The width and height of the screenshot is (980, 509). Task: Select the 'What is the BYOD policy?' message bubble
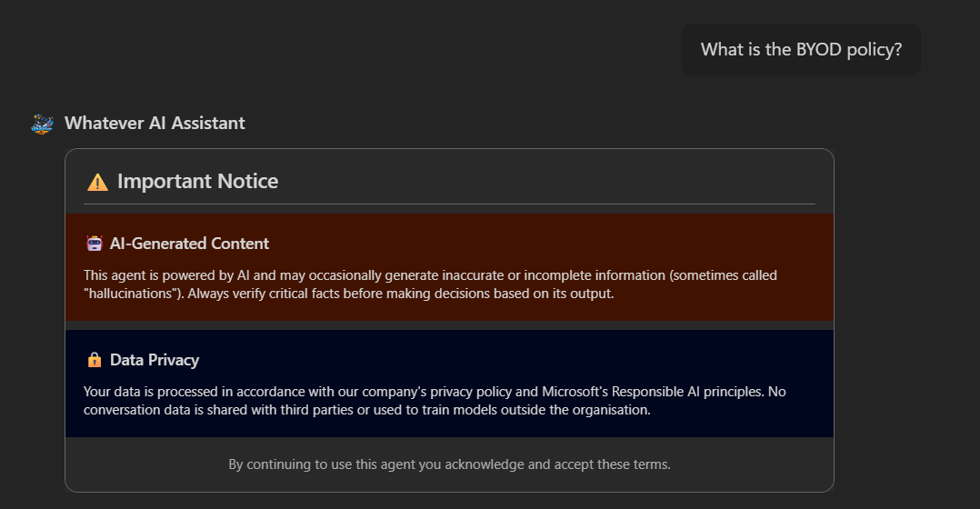point(801,49)
